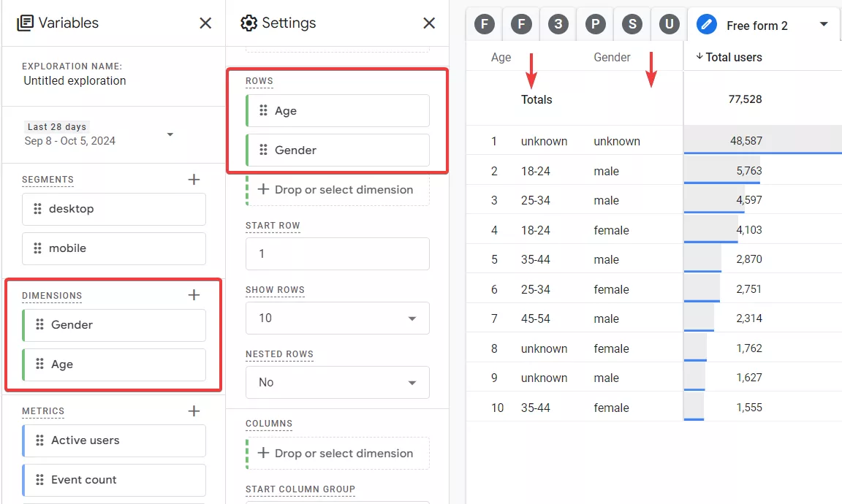This screenshot has width=842, height=504.
Task: Click the cell value 2,314
Action: tap(749, 318)
